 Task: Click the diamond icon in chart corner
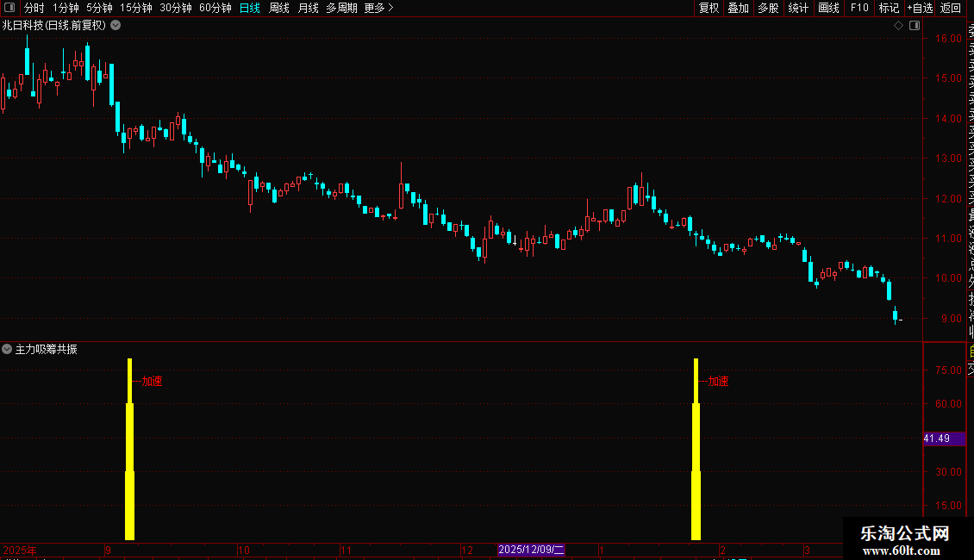click(898, 26)
